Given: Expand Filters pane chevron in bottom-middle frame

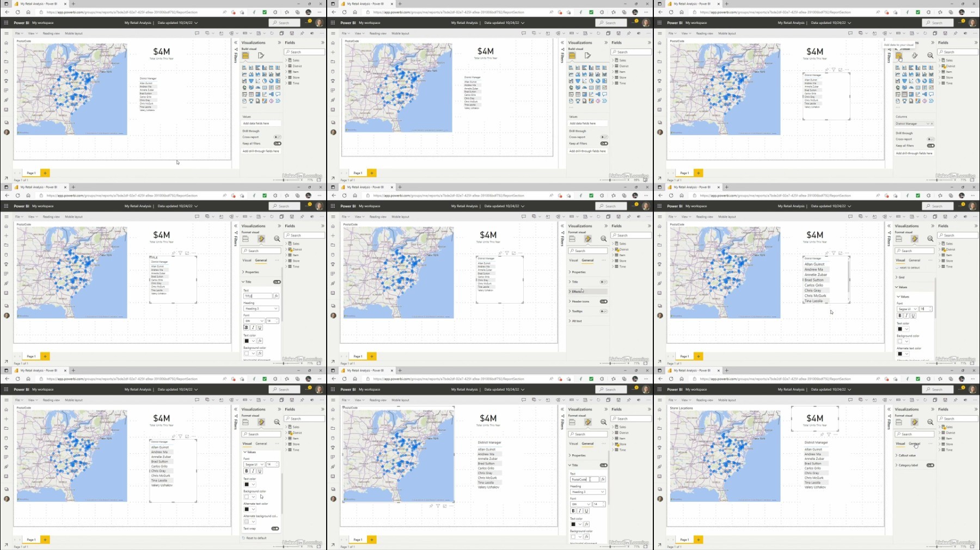Looking at the screenshot, I should point(562,409).
